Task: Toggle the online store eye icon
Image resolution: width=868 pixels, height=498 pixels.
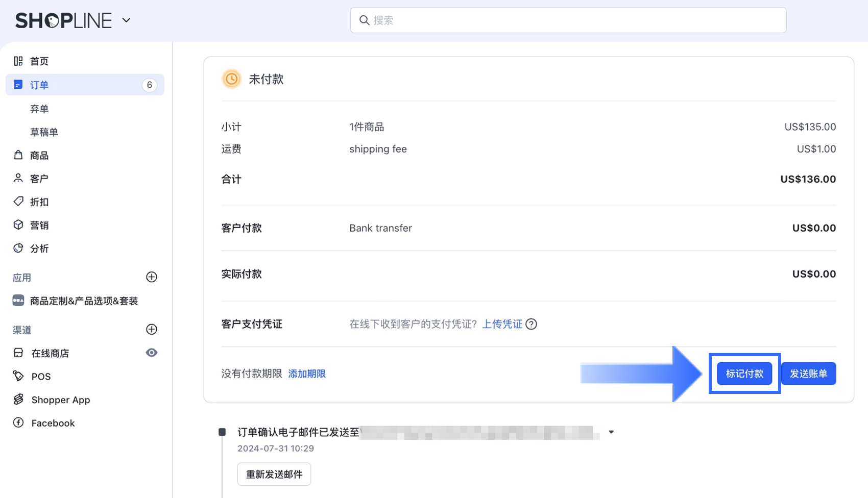Action: 152,353
